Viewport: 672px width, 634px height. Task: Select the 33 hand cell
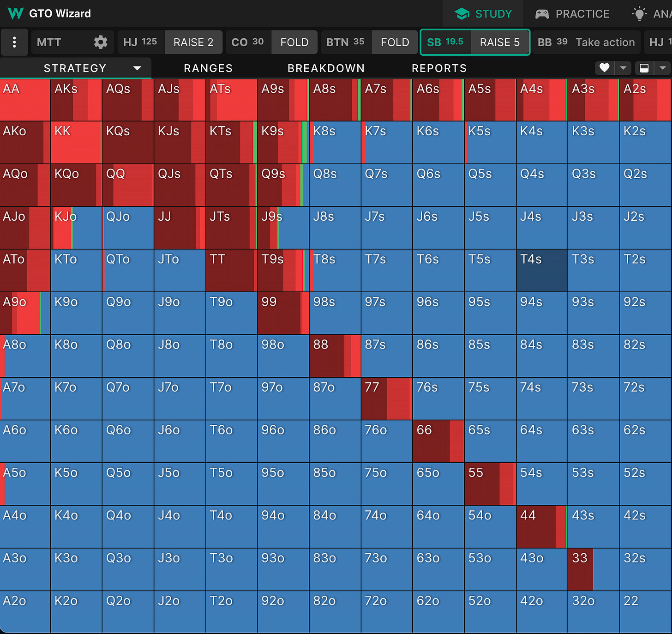[594, 569]
